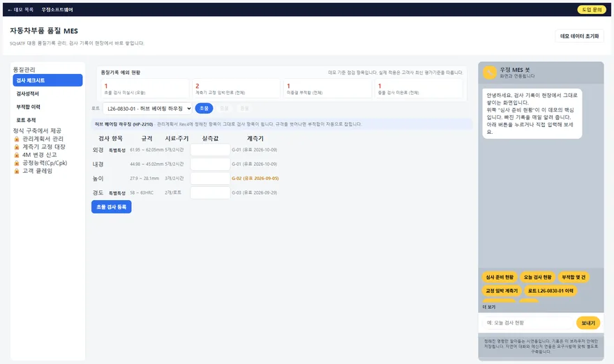Click the G-03 (유효 2026-09-29) gauge text

[x=255, y=192]
